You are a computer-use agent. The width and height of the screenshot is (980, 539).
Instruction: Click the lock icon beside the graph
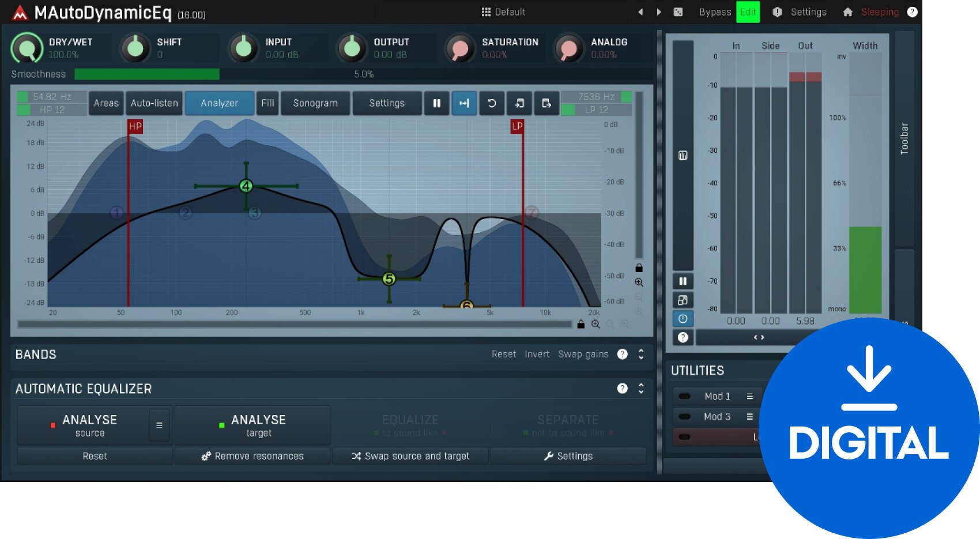tap(639, 267)
